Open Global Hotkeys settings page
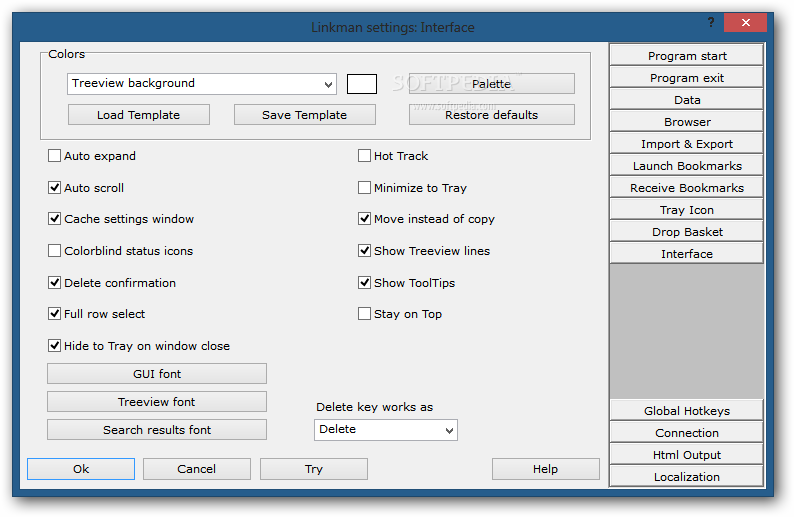This screenshot has height=517, width=794. click(686, 411)
